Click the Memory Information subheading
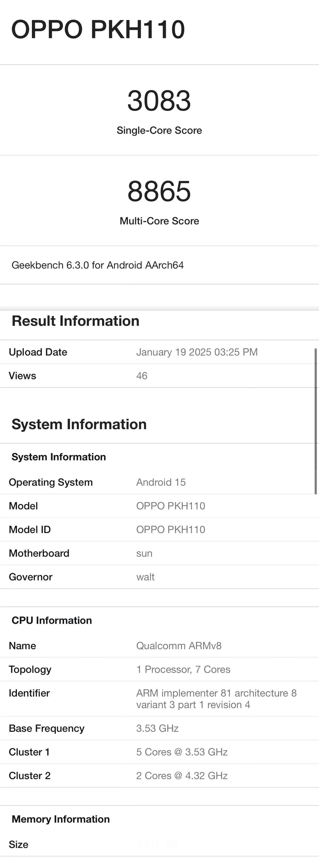Screen dimensions: 319x868 coord(61,819)
